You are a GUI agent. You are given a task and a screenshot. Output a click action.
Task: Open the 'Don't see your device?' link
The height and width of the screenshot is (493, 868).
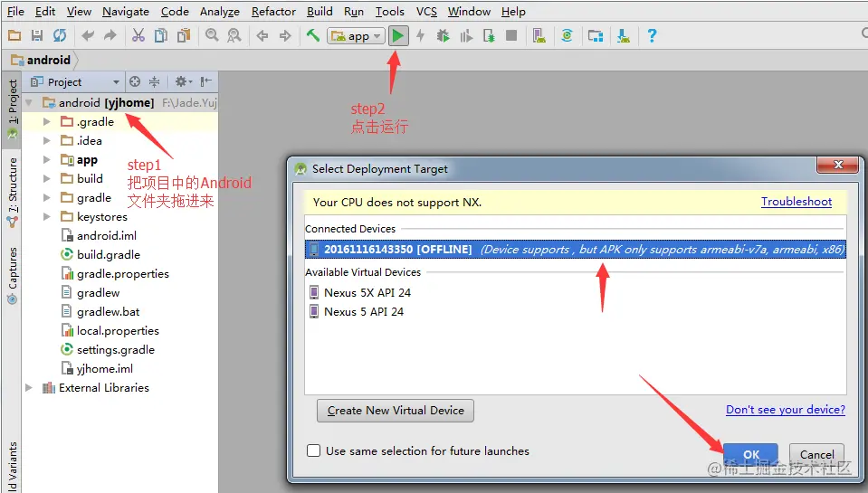pos(786,410)
